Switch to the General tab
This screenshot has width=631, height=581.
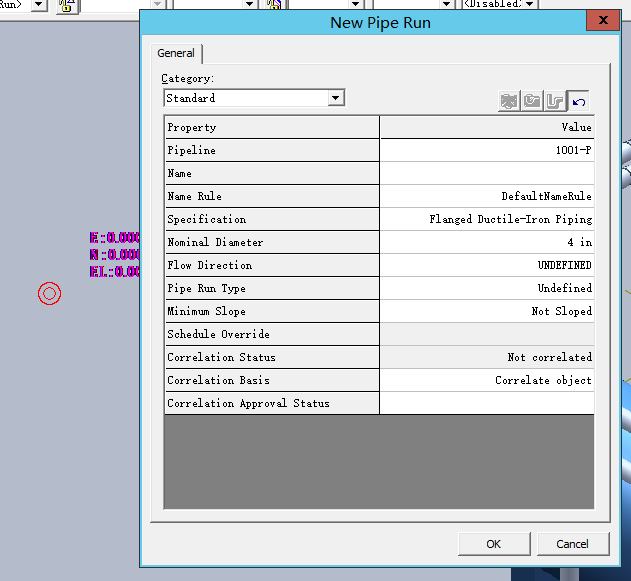click(x=176, y=53)
